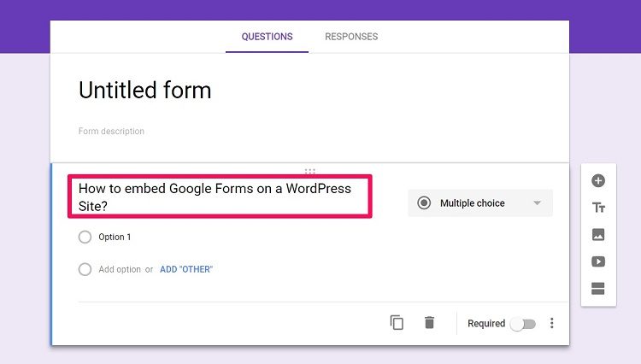The height and width of the screenshot is (364, 641).
Task: Grab the drag handle dots above question
Action: pyautogui.click(x=310, y=171)
